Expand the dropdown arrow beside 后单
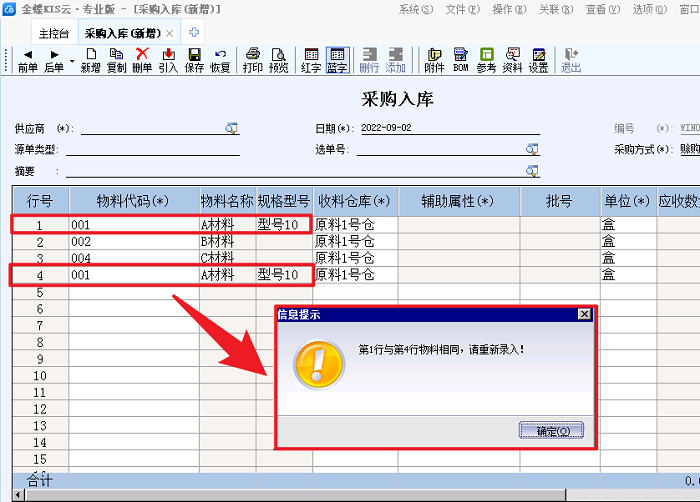 click(x=72, y=61)
